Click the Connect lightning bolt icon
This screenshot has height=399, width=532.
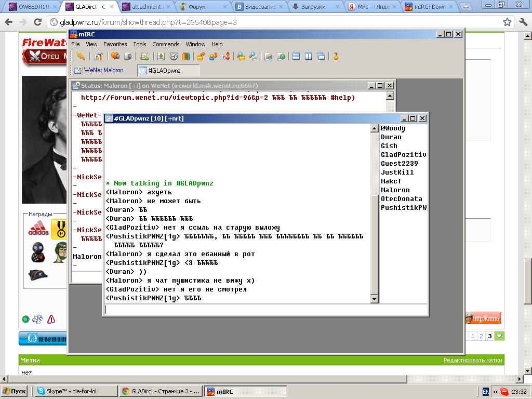coord(80,56)
